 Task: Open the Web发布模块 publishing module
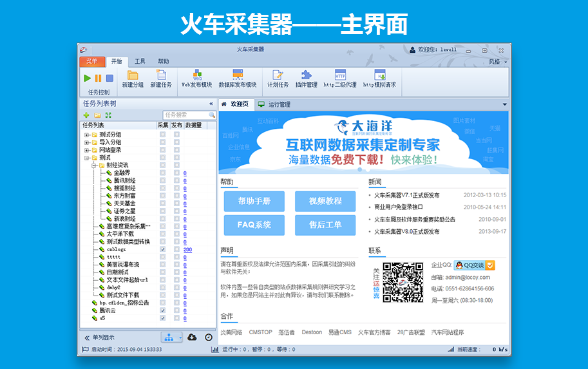click(x=196, y=79)
